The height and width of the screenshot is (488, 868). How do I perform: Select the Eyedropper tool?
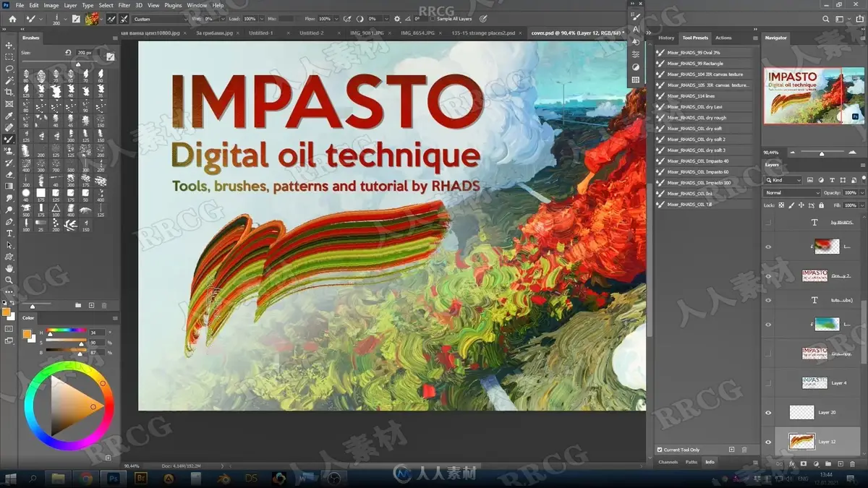9,116
